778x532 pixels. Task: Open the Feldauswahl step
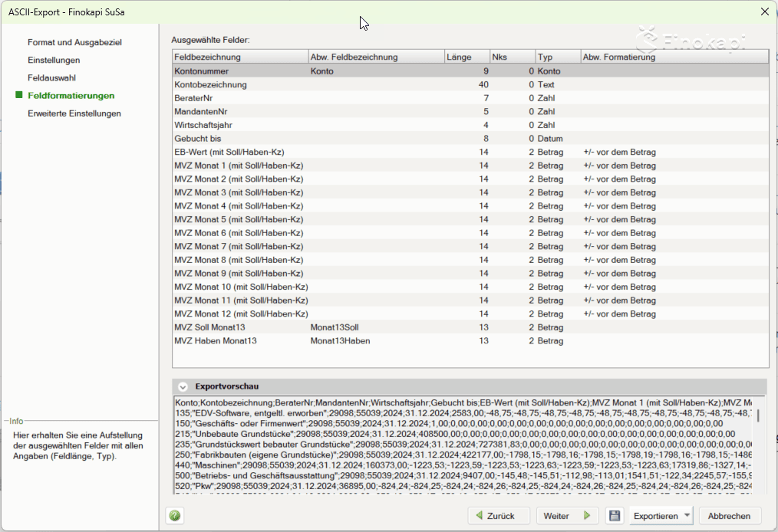(x=51, y=78)
